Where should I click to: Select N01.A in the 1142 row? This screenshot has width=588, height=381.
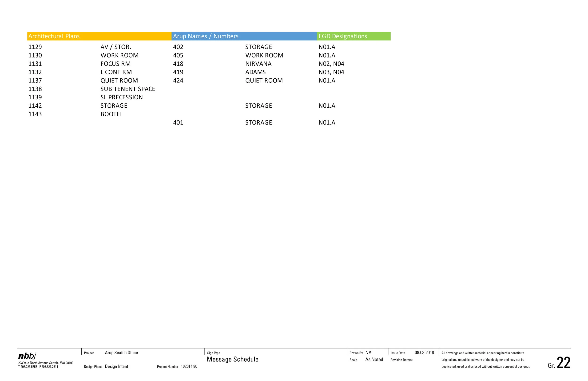pos(327,106)
